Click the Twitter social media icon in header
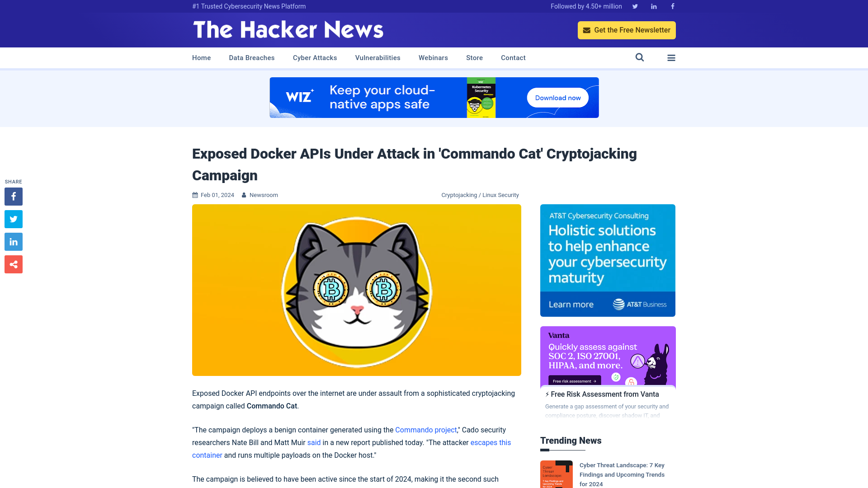This screenshot has height=488, width=868. 635,6
